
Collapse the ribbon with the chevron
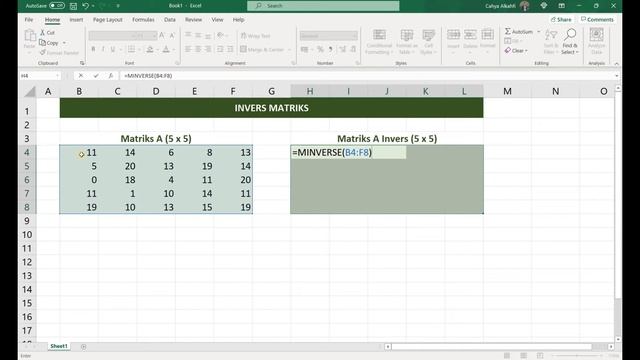(x=616, y=64)
